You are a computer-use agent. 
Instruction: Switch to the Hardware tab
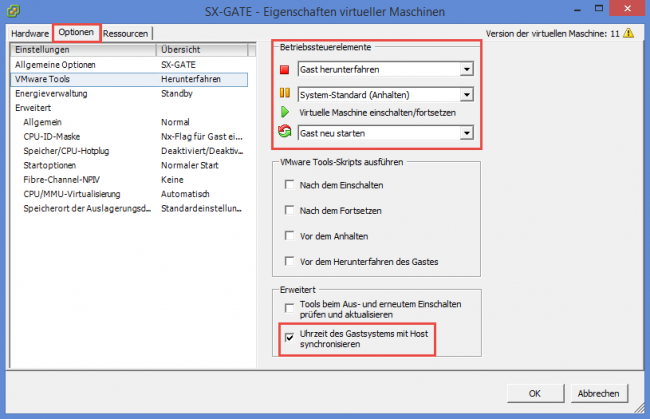click(x=29, y=33)
